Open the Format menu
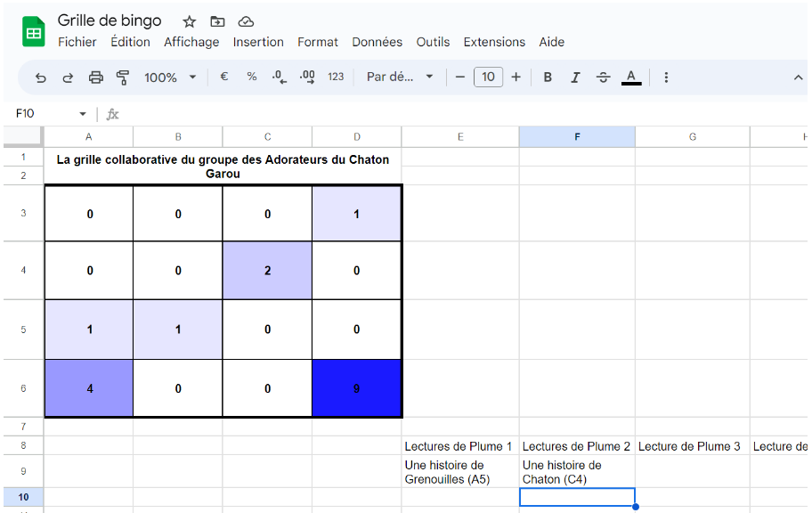The height and width of the screenshot is (513, 812). (318, 42)
